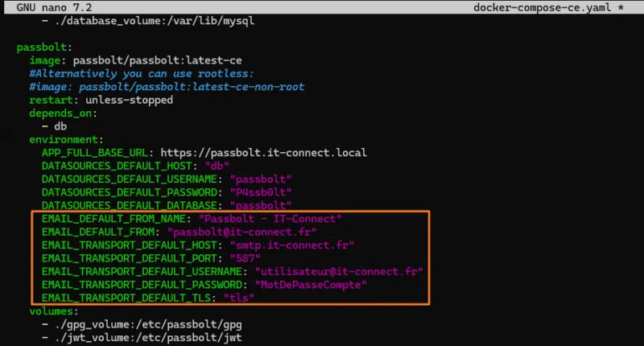Click the "smtp.it-connect.fr" host value
This screenshot has height=346, width=644.
click(292, 245)
